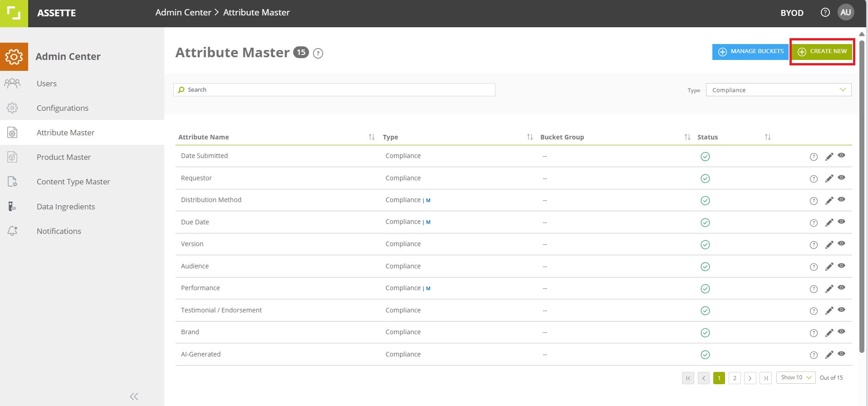This screenshot has width=868, height=406.
Task: Expand the Show 10 page size dropdown
Action: coord(796,377)
